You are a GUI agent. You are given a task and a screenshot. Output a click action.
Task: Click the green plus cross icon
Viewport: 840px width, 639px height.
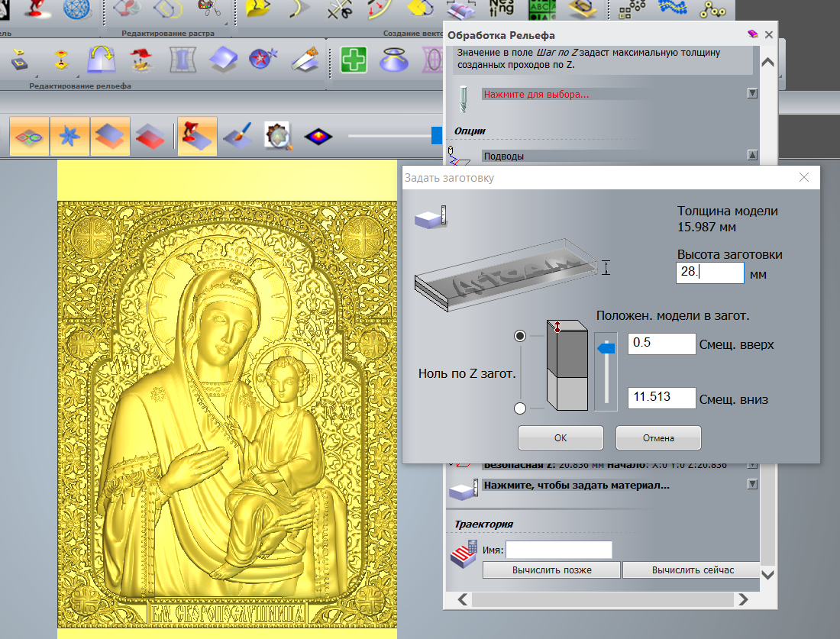tap(354, 60)
